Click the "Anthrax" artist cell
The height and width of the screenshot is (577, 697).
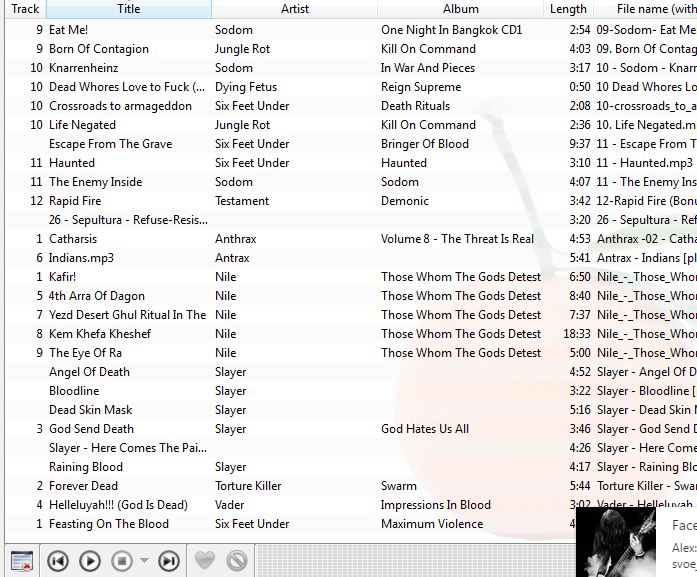236,239
